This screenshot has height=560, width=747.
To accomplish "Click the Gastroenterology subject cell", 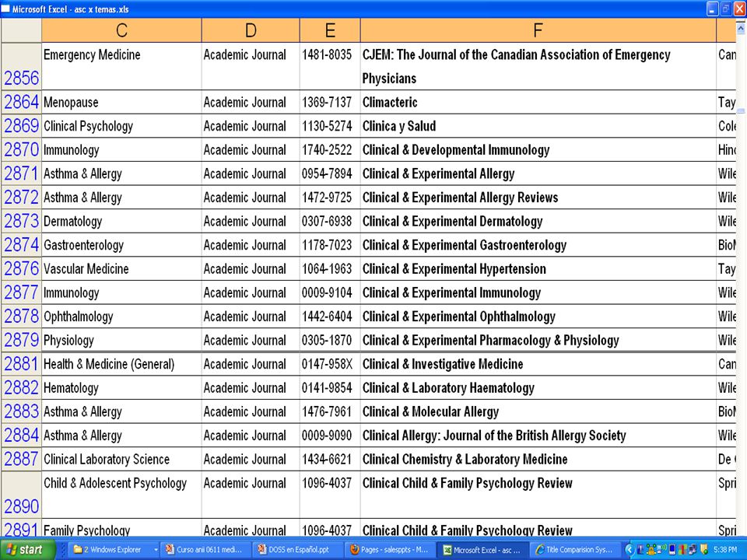I will point(121,245).
